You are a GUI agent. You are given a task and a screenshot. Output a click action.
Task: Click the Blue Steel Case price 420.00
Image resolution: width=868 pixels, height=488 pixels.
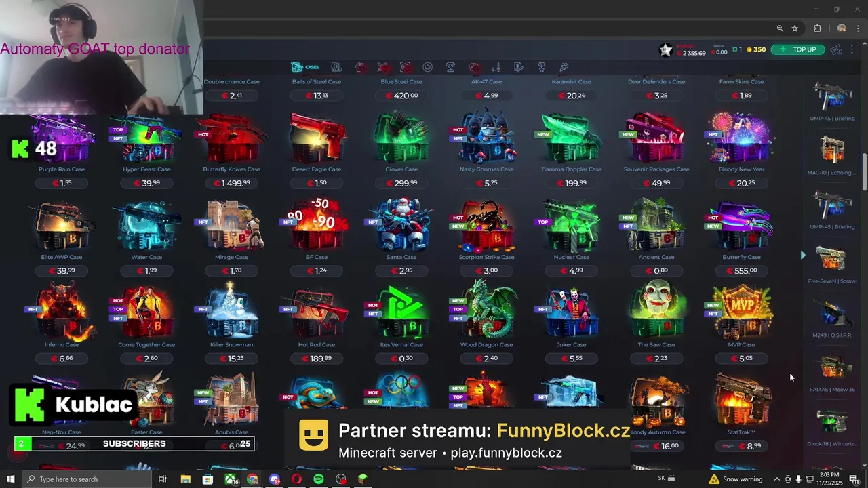click(x=401, y=96)
